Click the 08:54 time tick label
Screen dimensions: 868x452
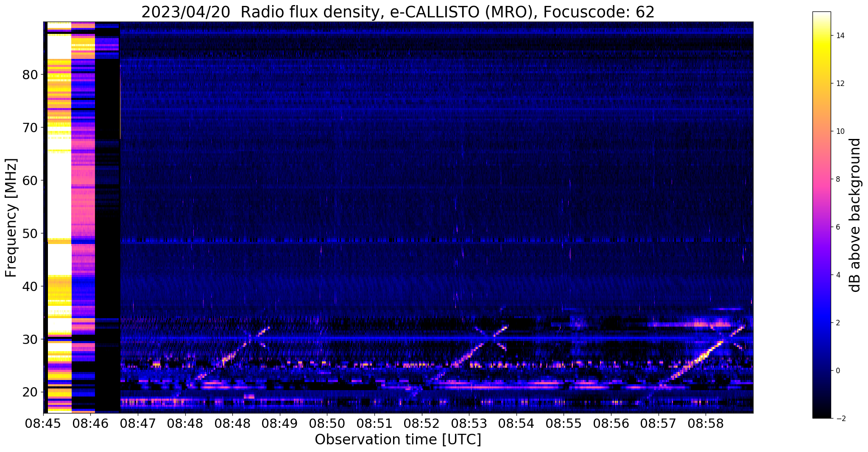tap(516, 424)
